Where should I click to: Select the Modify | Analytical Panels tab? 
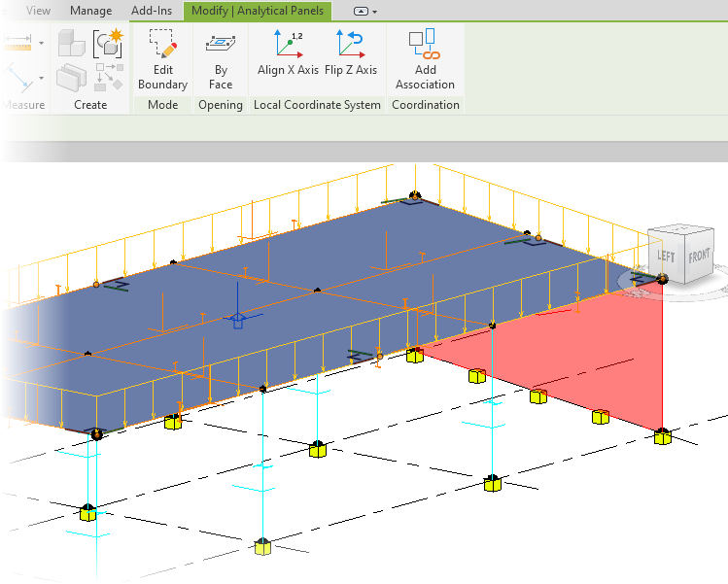258,11
